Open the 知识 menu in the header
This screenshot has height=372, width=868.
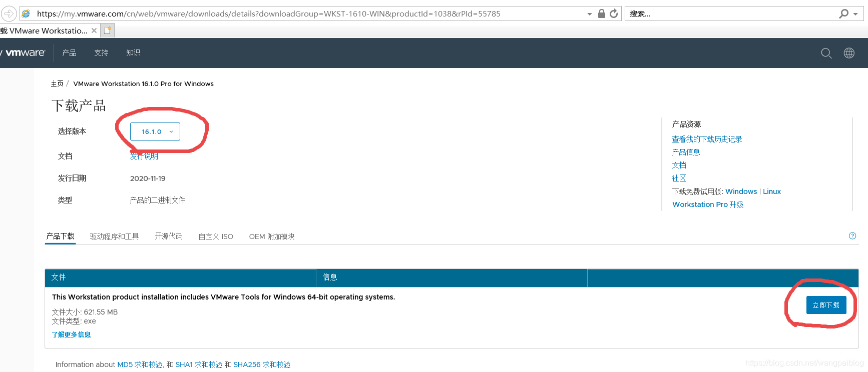[133, 52]
